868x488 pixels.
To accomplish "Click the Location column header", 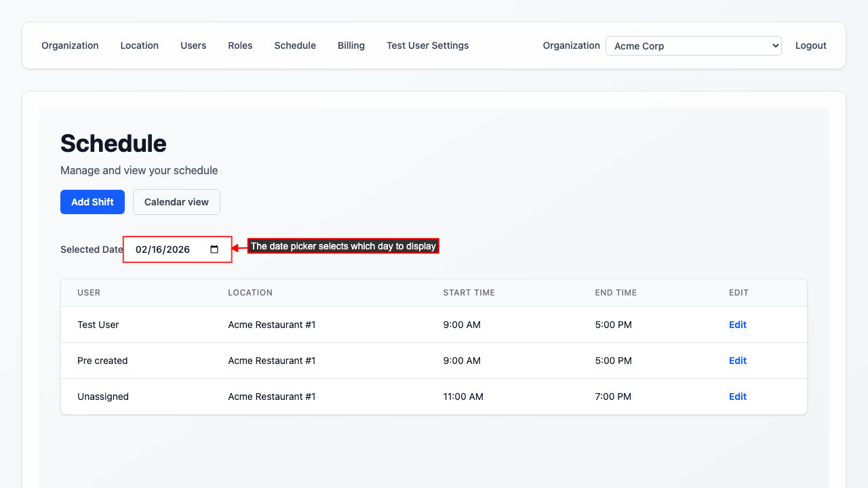I will (x=250, y=293).
